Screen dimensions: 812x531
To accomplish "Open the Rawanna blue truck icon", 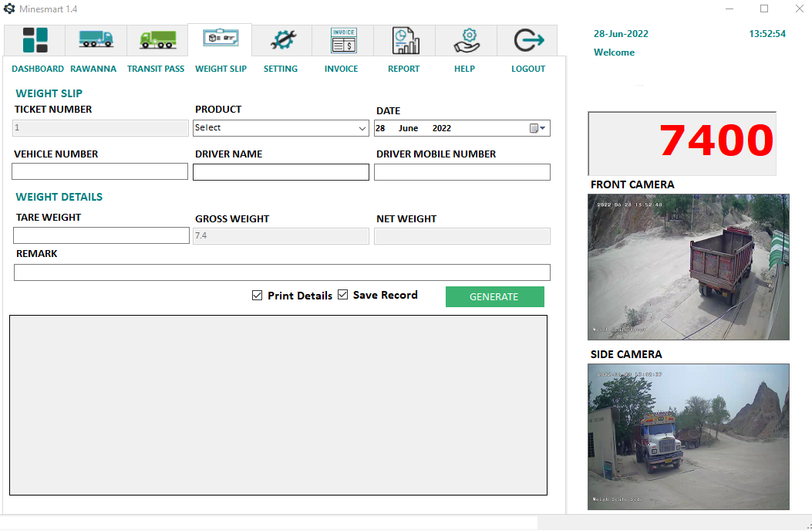I will tap(96, 39).
